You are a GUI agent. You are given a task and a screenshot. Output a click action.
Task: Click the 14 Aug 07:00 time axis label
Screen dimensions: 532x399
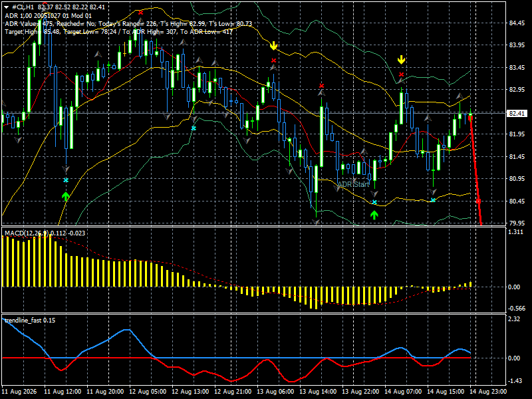pos(403,392)
